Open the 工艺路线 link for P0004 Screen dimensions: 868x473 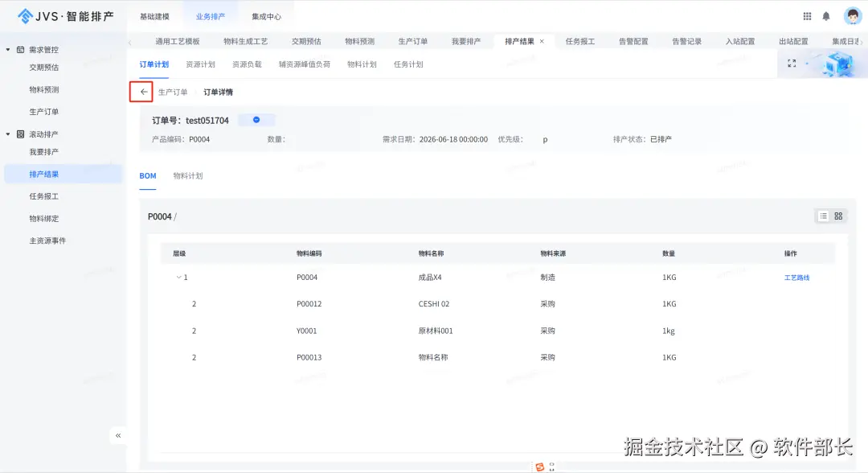coord(796,278)
